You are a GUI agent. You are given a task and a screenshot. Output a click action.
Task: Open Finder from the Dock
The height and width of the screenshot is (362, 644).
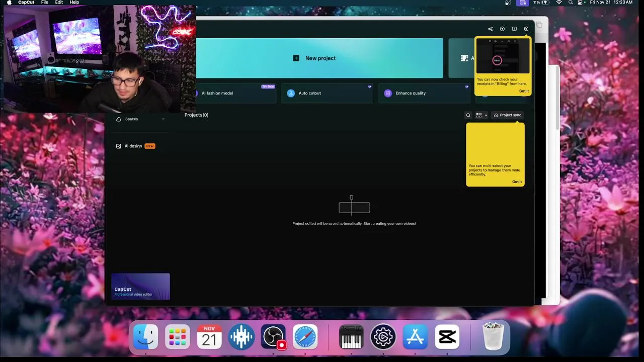[145, 337]
